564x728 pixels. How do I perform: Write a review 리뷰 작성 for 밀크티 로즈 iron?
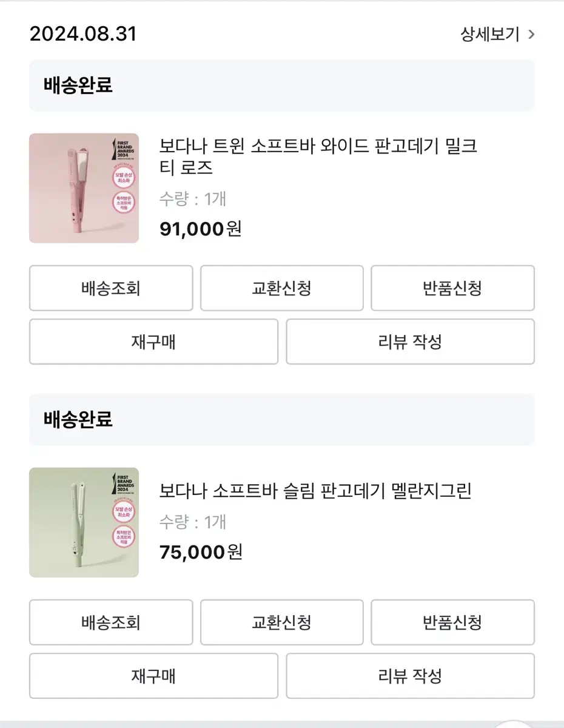pos(411,342)
